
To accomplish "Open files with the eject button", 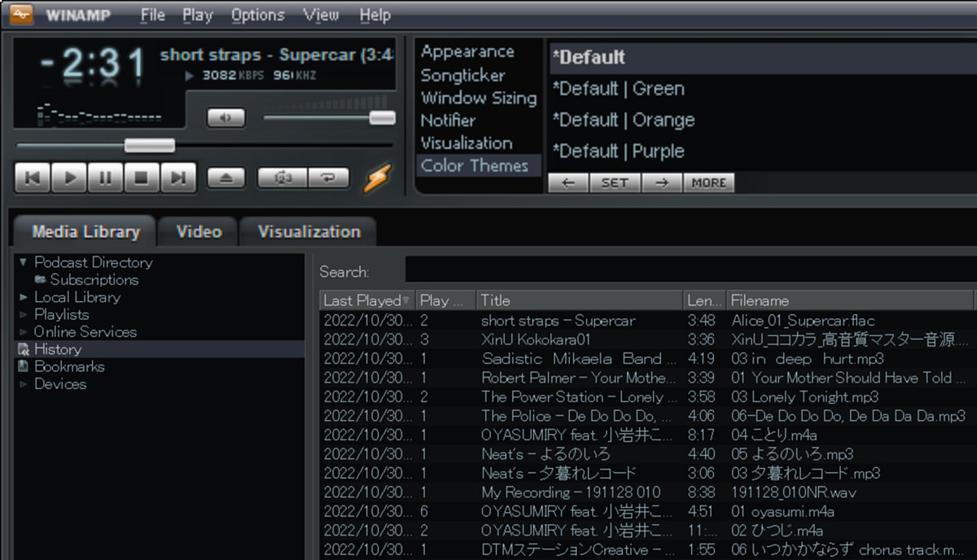I will 226,178.
